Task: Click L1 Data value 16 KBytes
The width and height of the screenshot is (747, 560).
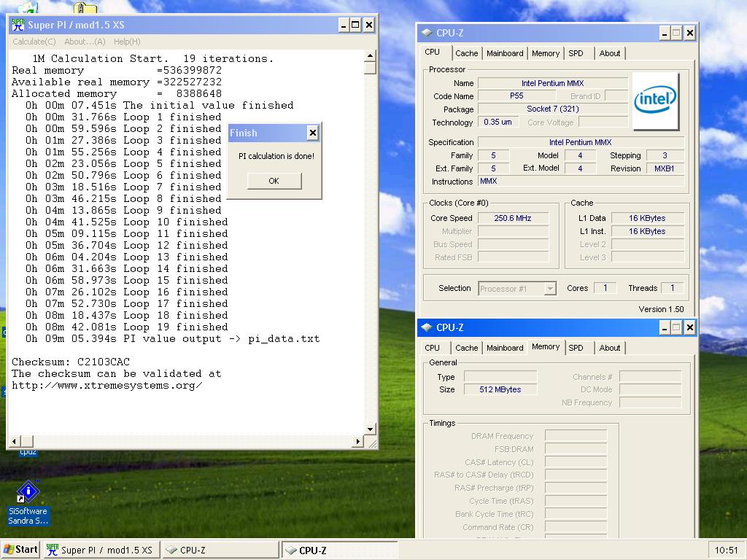Action: 647,218
